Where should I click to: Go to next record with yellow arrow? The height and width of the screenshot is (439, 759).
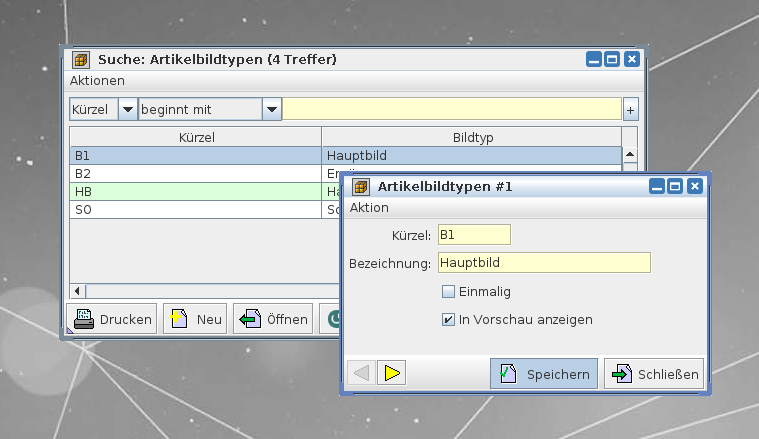tap(392, 374)
